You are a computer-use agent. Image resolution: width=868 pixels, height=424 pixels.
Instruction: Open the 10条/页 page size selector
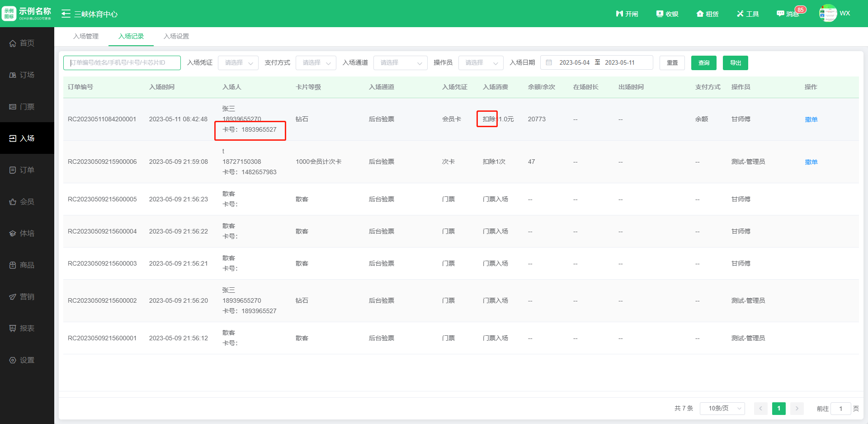coord(722,408)
